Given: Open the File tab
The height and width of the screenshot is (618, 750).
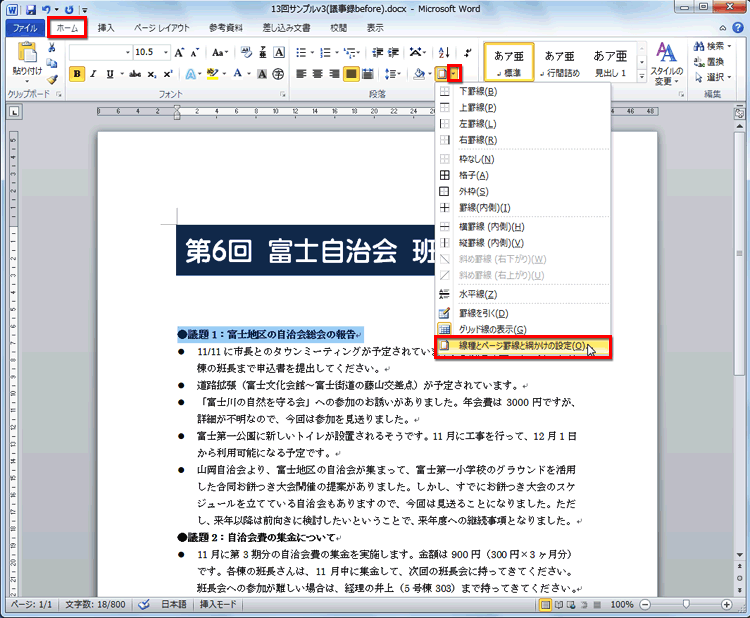Looking at the screenshot, I should [x=25, y=28].
